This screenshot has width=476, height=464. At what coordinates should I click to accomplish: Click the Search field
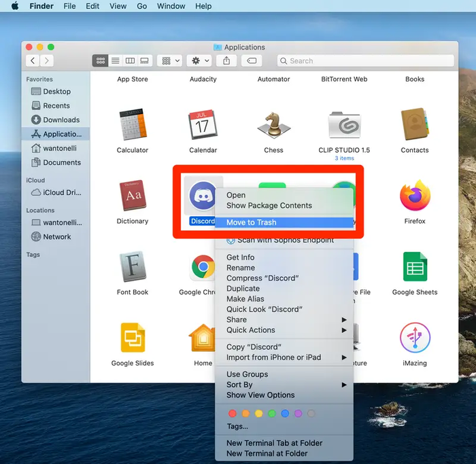point(366,60)
